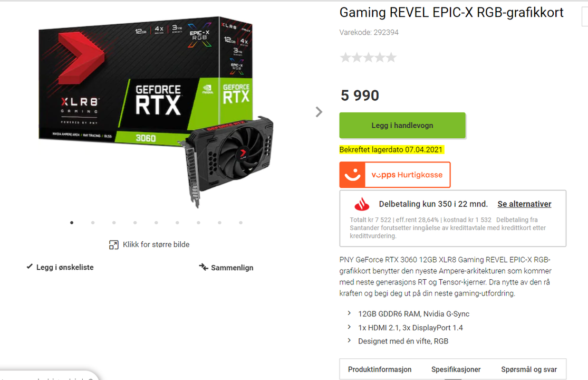The image size is (588, 380).
Task: Click the RTX 3060 product image
Action: 156,112
